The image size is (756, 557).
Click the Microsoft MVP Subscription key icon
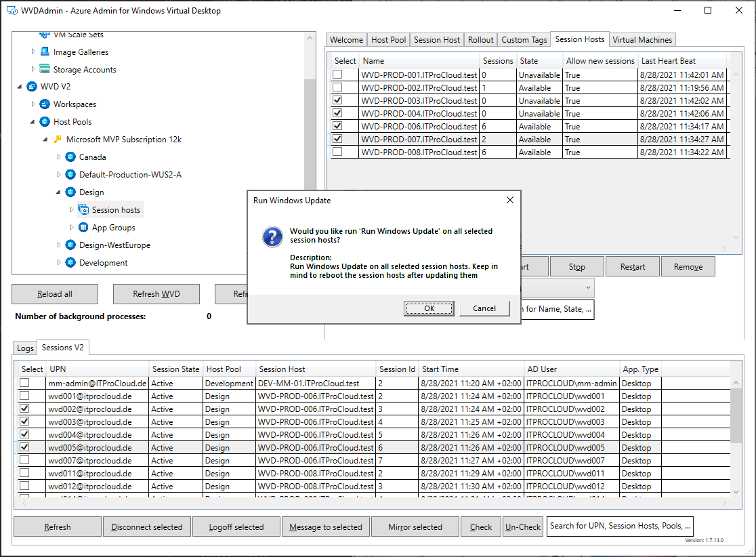click(58, 140)
